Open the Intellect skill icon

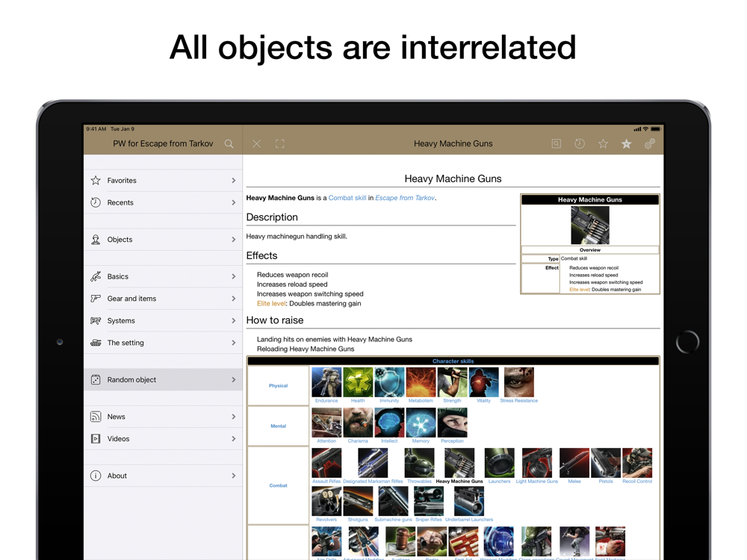coord(389,423)
